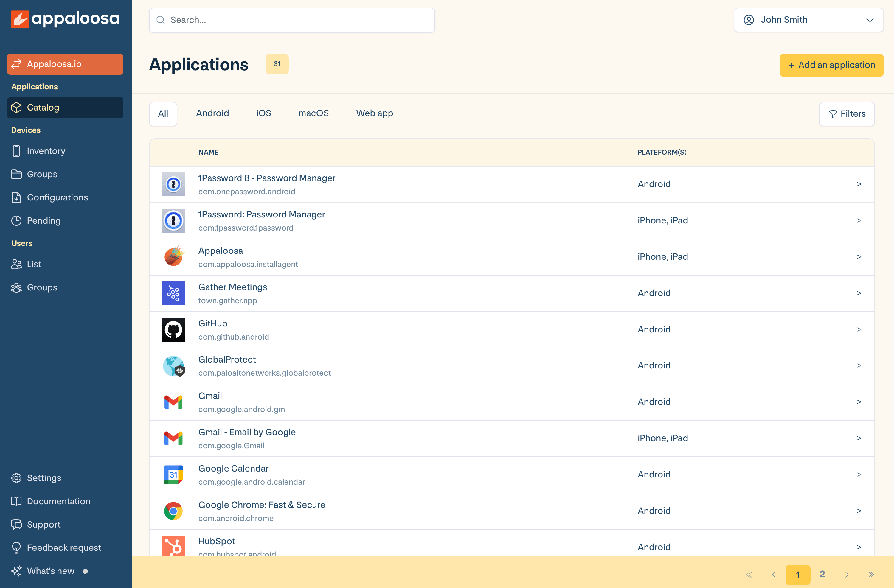The height and width of the screenshot is (588, 894).
Task: Click the Add an application button
Action: [831, 65]
